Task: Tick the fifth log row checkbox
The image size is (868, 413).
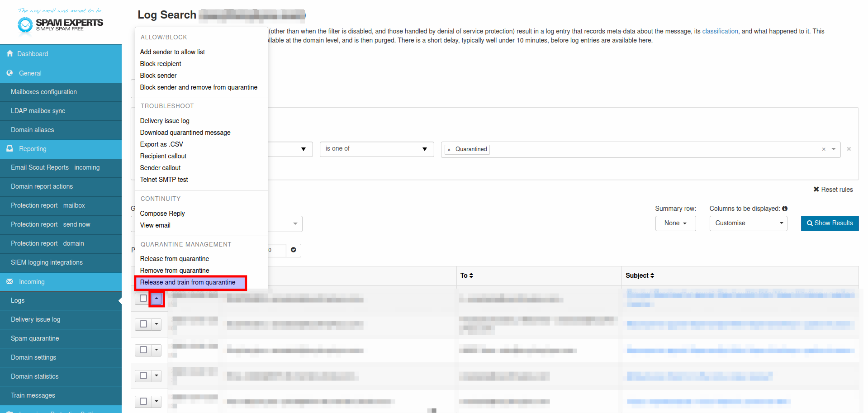Action: tap(143, 401)
